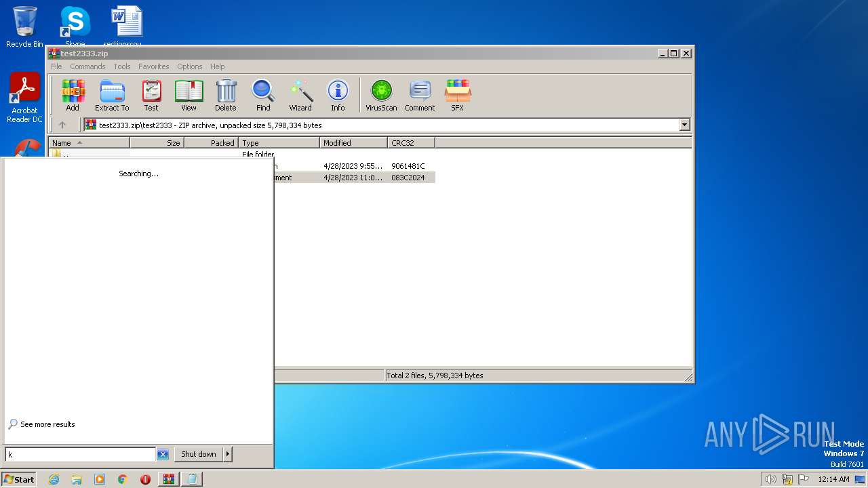Sort by the Modified column header
This screenshot has height=488, width=868.
(353, 143)
